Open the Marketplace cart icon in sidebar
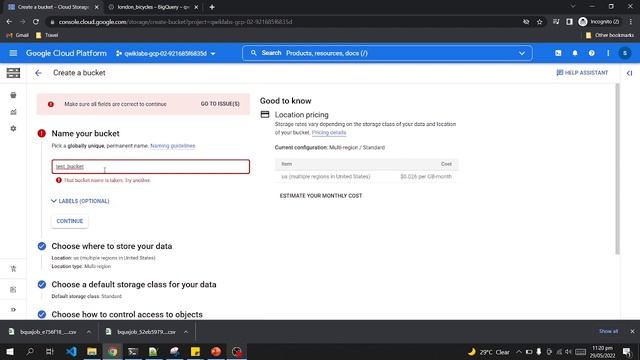The height and width of the screenshot is (360, 640). tap(13, 269)
